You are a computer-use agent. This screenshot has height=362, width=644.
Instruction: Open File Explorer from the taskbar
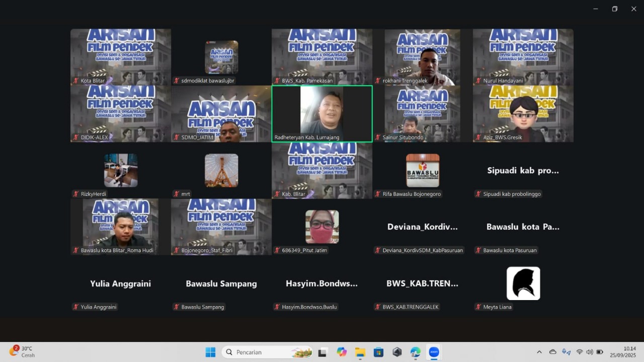[x=360, y=352]
